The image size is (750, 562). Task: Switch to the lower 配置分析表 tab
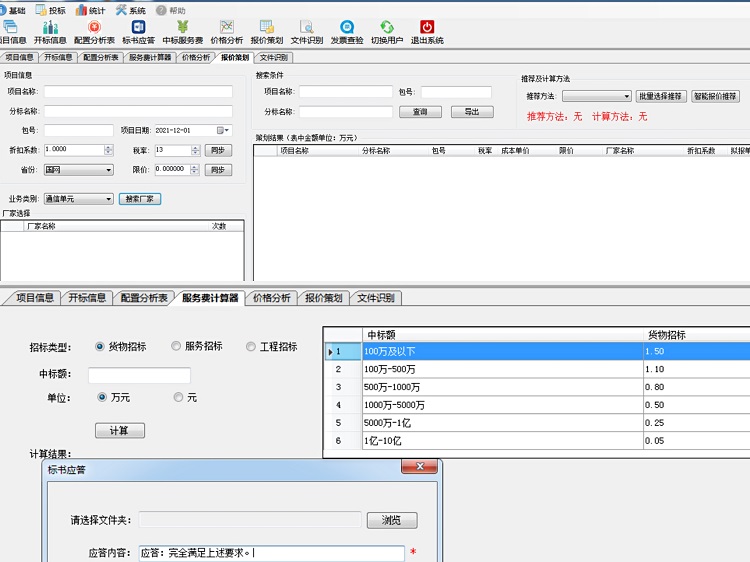click(143, 298)
